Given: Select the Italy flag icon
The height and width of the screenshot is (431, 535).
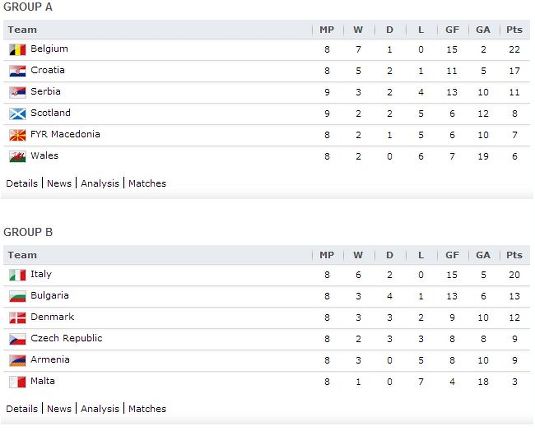Looking at the screenshot, I should pyautogui.click(x=18, y=275).
